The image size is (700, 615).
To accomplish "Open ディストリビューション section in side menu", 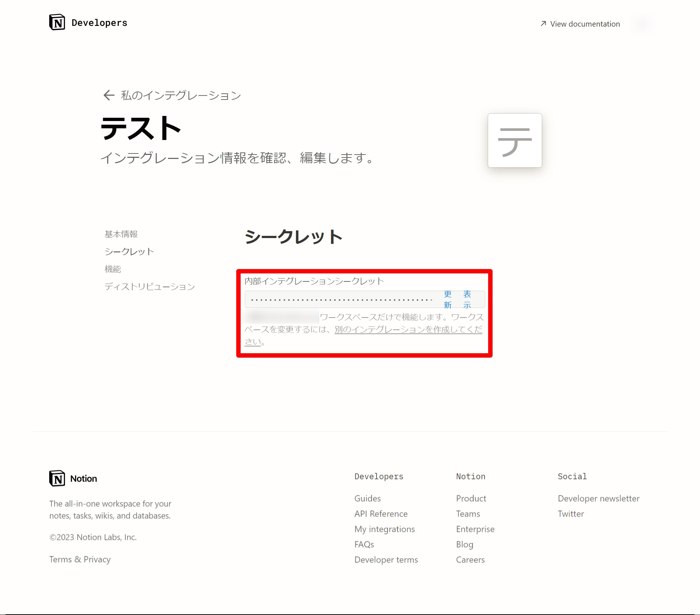I will pos(149,287).
